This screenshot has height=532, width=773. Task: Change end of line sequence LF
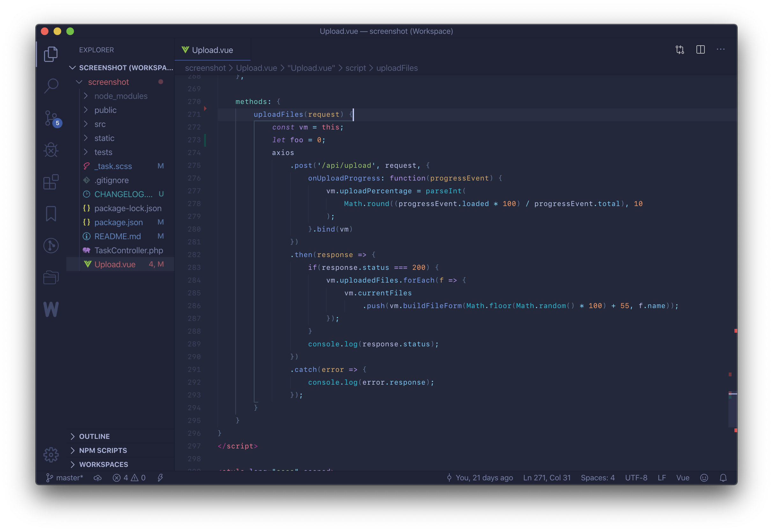tap(662, 478)
